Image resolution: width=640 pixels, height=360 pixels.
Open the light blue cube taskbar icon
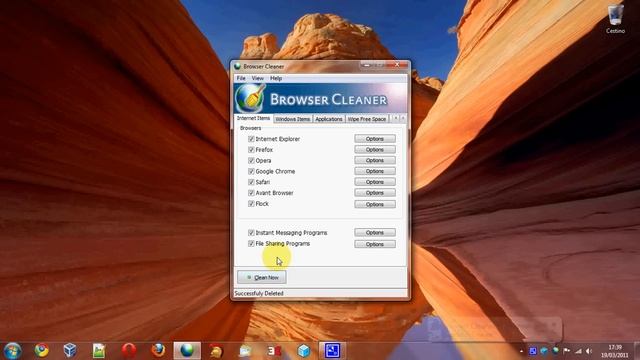click(304, 351)
